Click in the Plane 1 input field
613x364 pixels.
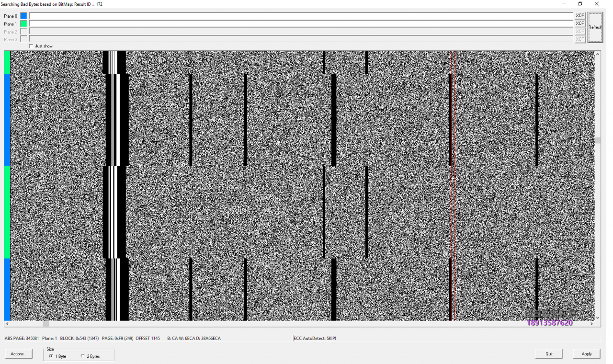[x=301, y=24]
